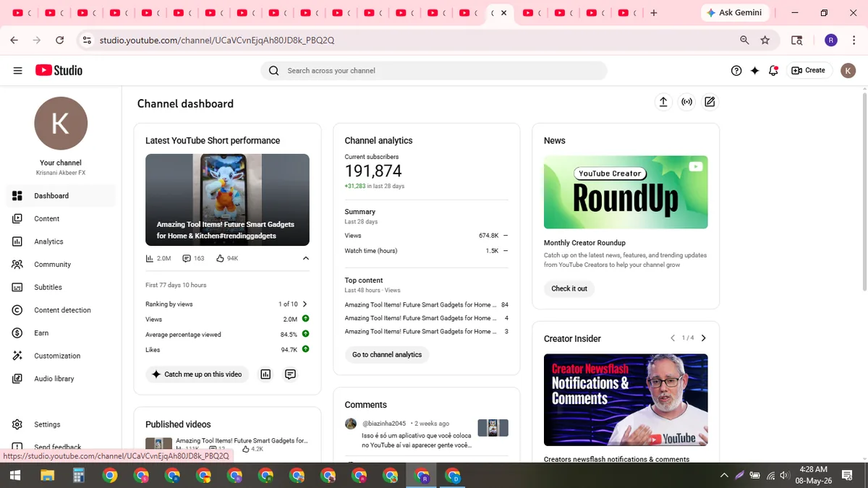Viewport: 868px width, 488px height.
Task: Open the Creator RoundUp news image
Action: [x=626, y=192]
